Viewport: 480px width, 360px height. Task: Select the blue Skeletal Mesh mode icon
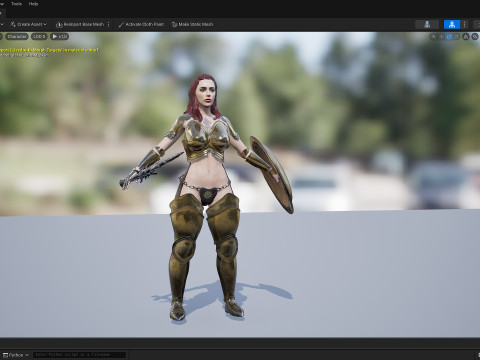coord(452,24)
